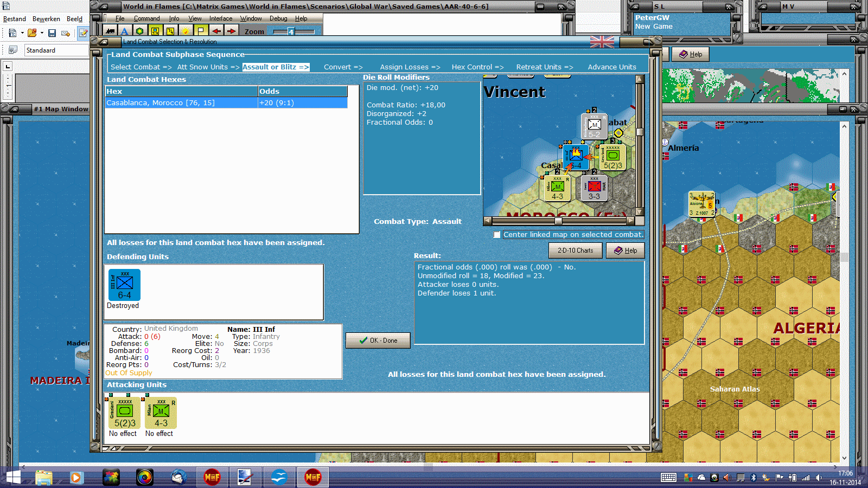Open the File menu
Image resolution: width=868 pixels, height=488 pixels.
(120, 18)
